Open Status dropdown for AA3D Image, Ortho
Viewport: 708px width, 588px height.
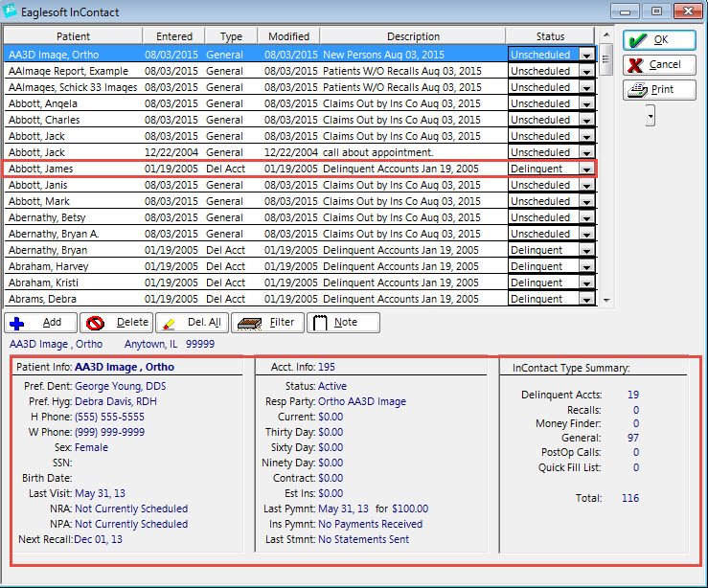pos(586,56)
